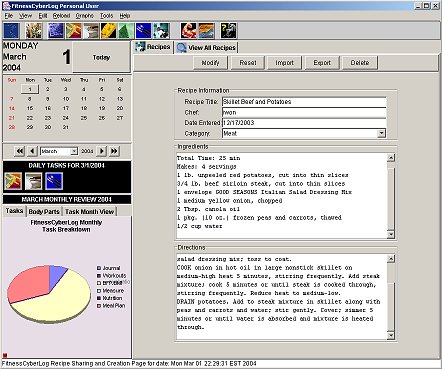The width and height of the screenshot is (442, 369).
Task: Click the Date Entered input field
Action: pos(304,123)
